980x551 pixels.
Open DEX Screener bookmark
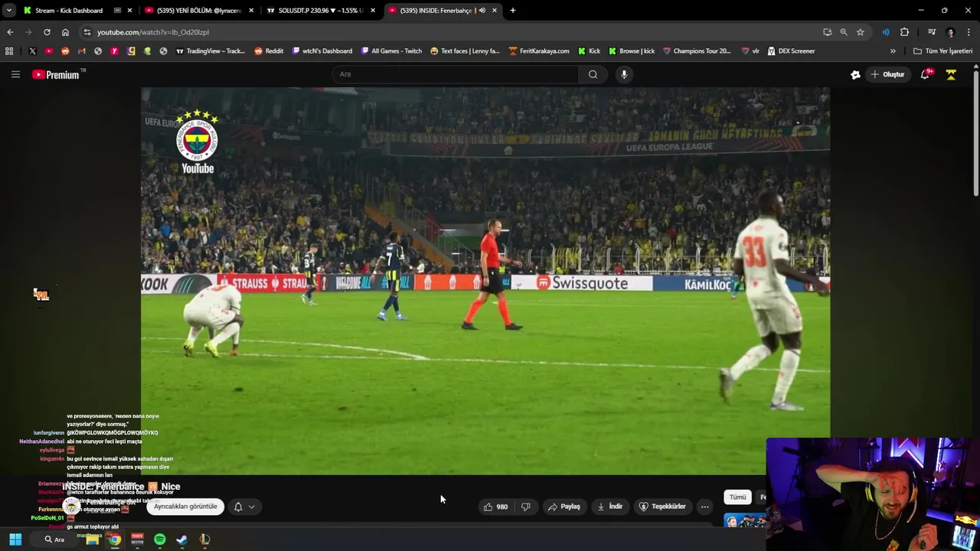click(791, 51)
